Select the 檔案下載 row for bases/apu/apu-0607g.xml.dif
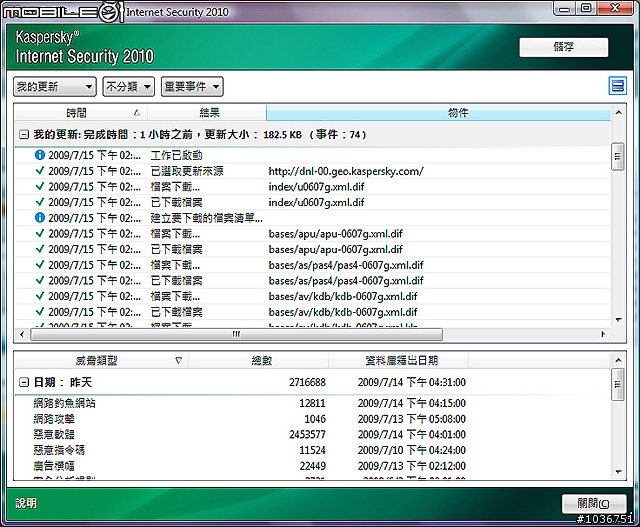This screenshot has width=640, height=527. [x=313, y=233]
